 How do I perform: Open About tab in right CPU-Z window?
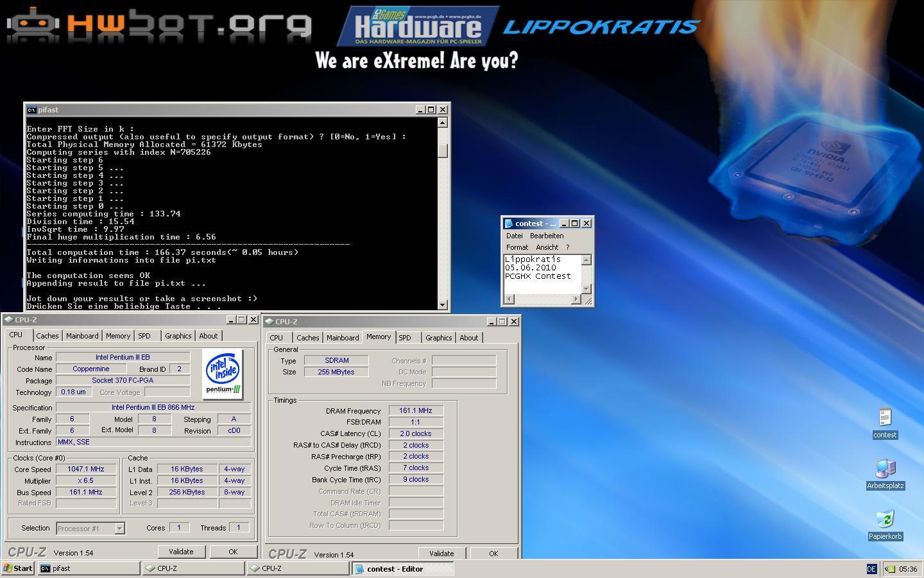coord(468,338)
